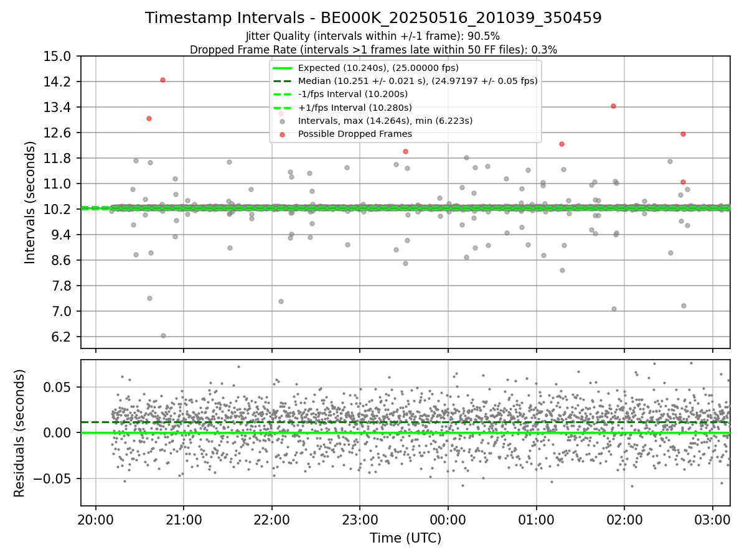Click the 'Residuals (seconds)' y-axis label
747x560 pixels.
[20, 433]
